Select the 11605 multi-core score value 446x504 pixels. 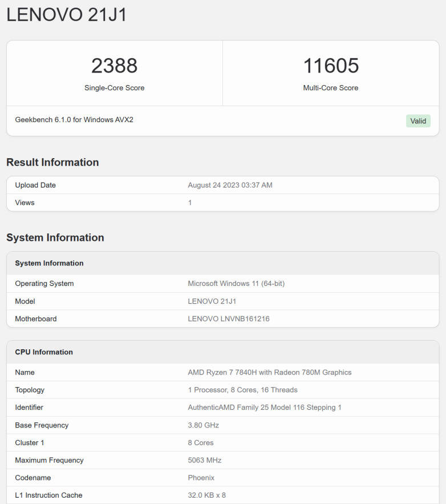(331, 66)
